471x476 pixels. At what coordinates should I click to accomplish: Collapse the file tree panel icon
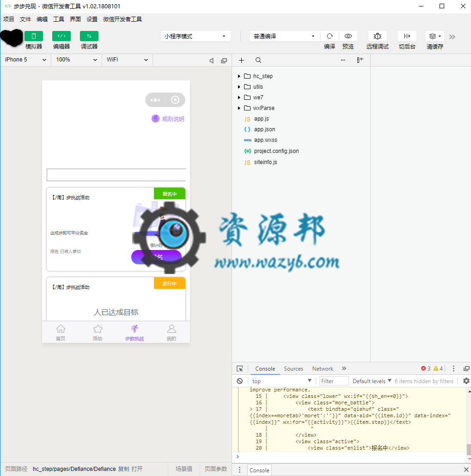(360, 60)
